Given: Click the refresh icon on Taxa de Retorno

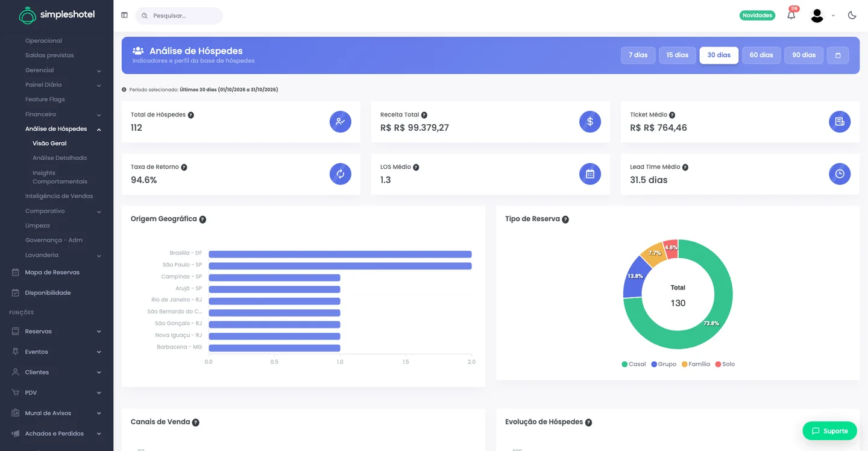Looking at the screenshot, I should click(341, 174).
